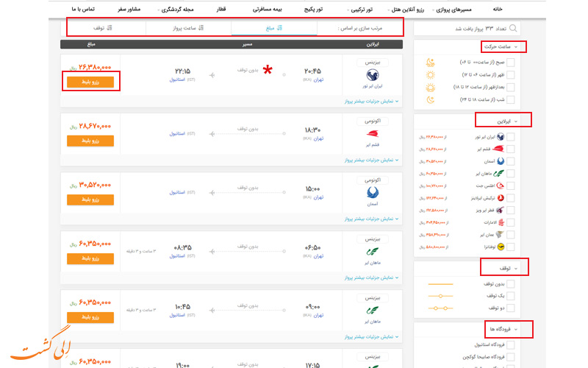This screenshot has height=368, width=588.
Task: Sort results by مبلغ tab
Action: 274,28
